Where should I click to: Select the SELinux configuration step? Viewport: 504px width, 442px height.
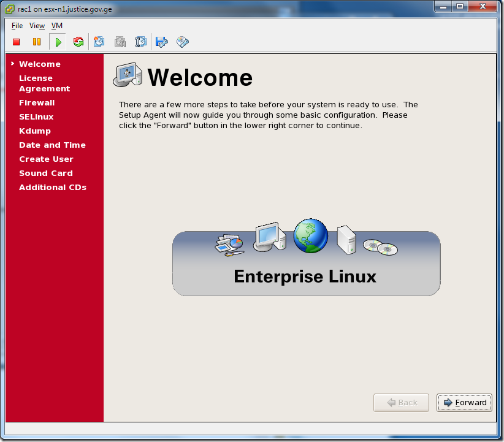click(36, 116)
